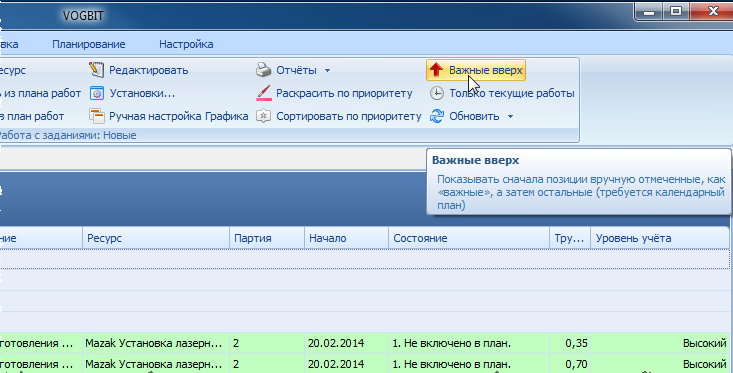
Task: Click Установки... button label
Action: [142, 93]
